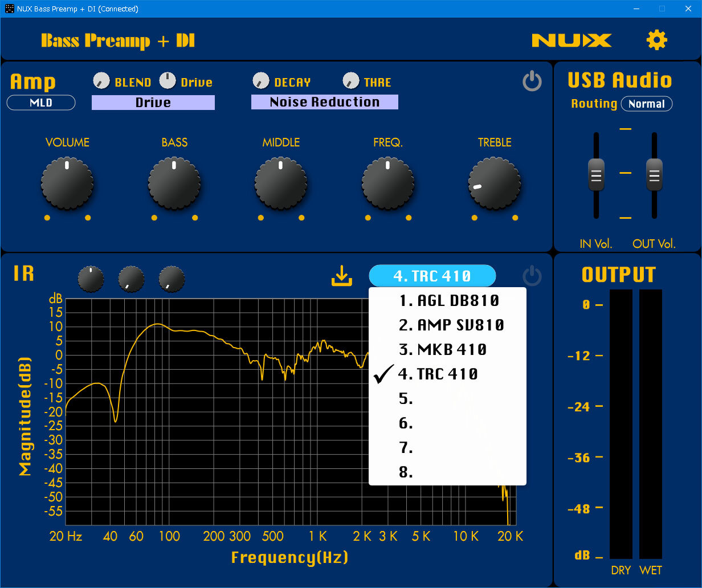
Task: Open the USB Audio Routing Normal selector
Action: (x=647, y=104)
